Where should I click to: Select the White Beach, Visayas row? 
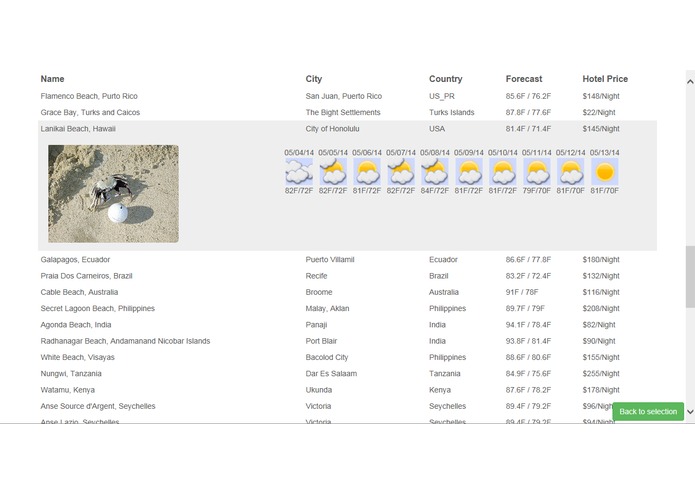[348, 358]
